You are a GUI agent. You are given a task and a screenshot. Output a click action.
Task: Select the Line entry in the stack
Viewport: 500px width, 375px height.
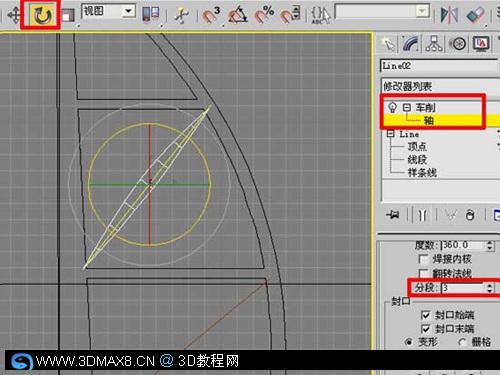click(409, 134)
